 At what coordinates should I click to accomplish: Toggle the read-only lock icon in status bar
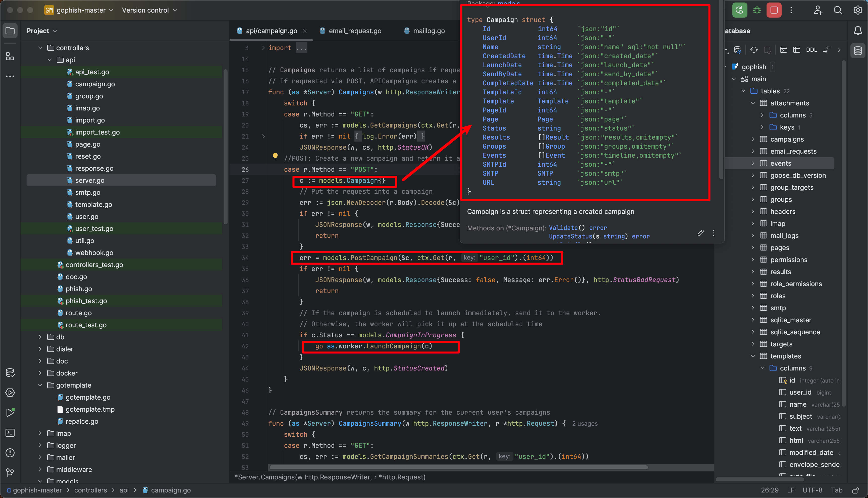855,490
